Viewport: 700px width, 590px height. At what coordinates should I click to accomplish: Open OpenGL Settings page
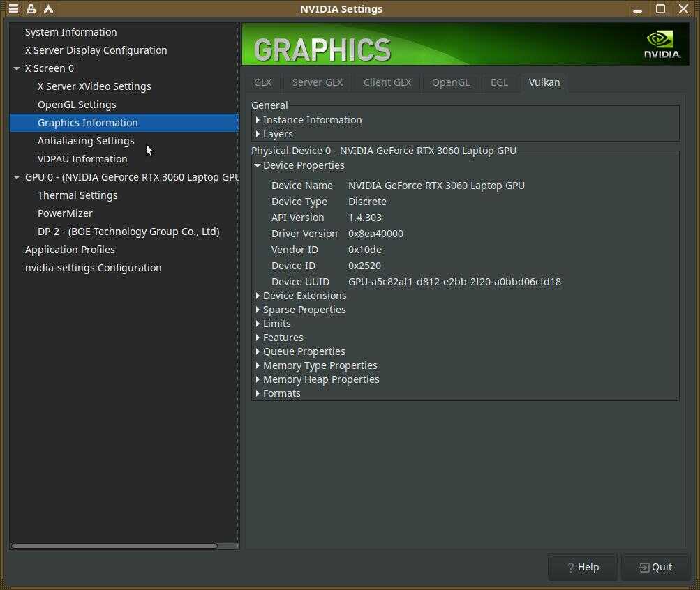coord(77,105)
